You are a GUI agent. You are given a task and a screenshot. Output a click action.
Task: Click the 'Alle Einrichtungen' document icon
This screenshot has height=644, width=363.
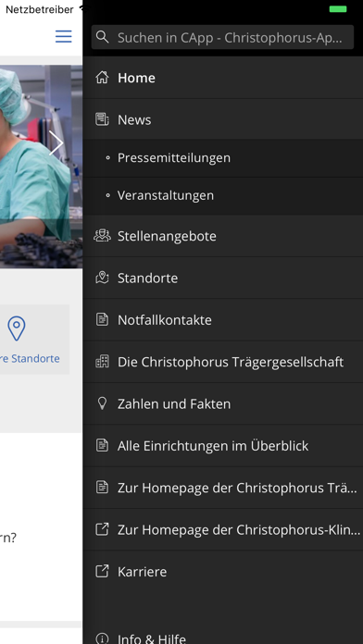pyautogui.click(x=102, y=445)
